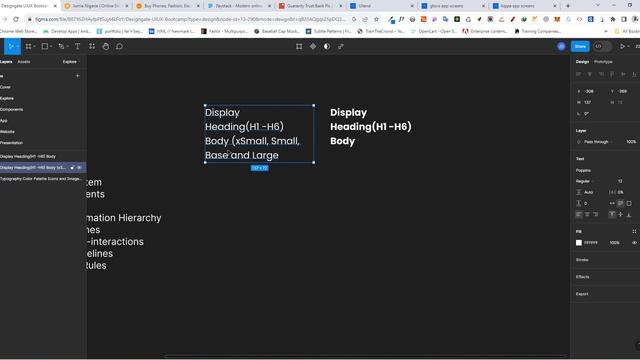
Task: Click the Share button
Action: click(580, 47)
